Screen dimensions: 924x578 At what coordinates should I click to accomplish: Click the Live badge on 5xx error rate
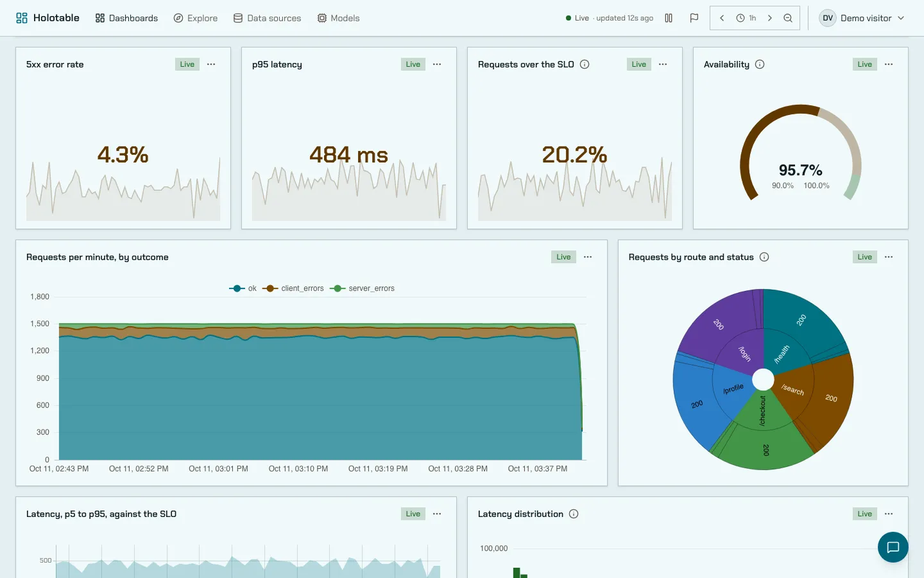coord(187,64)
